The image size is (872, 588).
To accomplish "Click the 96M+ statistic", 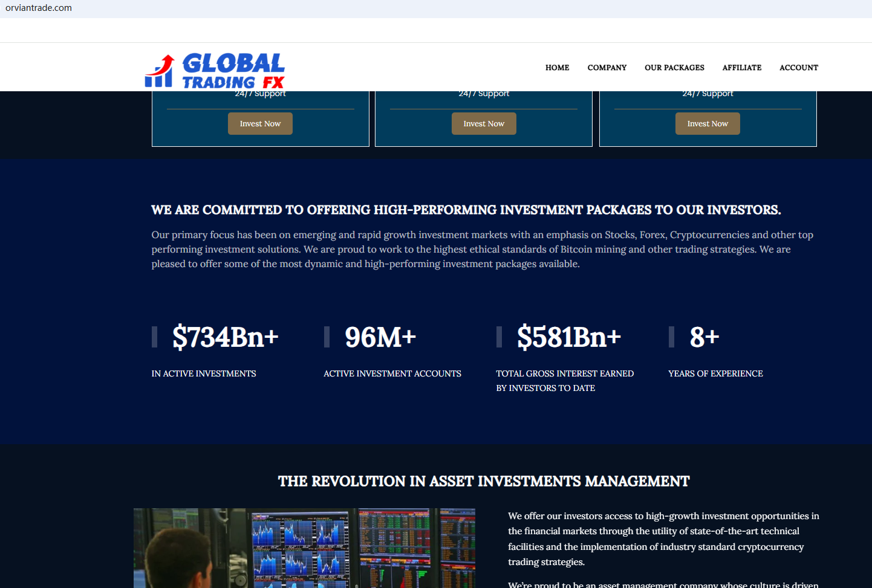I will [x=380, y=337].
